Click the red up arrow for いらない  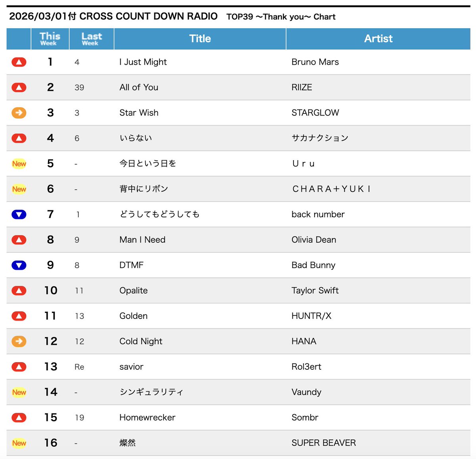pos(19,138)
